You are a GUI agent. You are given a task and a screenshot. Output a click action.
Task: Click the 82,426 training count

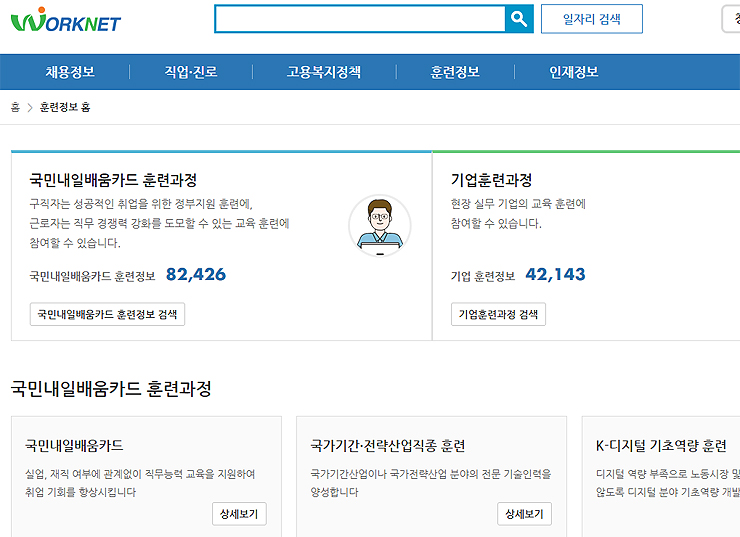click(x=196, y=274)
